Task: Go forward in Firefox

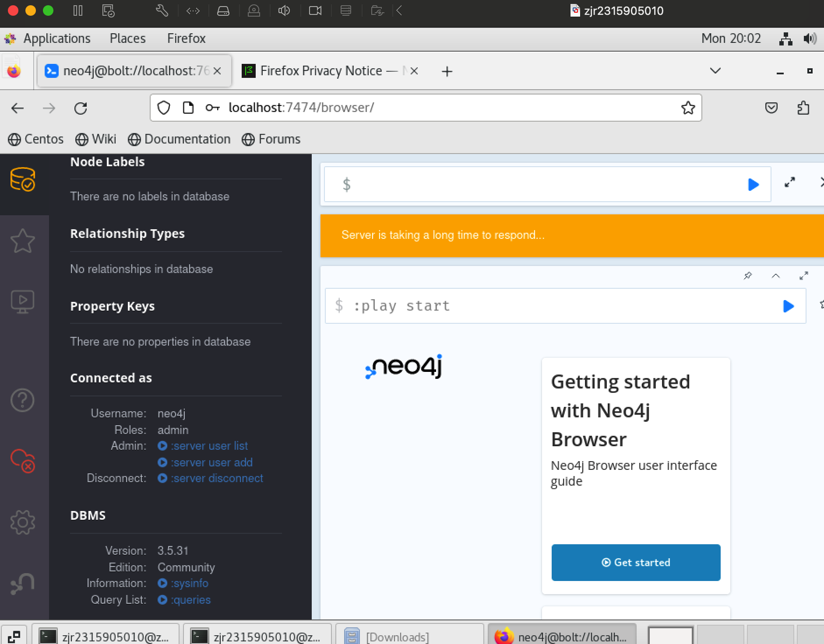Action: coord(49,108)
